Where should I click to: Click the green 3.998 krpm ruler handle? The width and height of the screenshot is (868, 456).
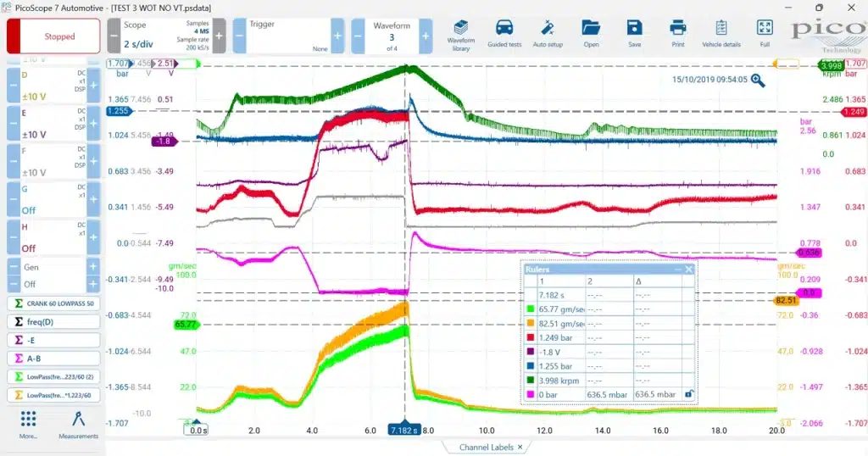coord(831,66)
